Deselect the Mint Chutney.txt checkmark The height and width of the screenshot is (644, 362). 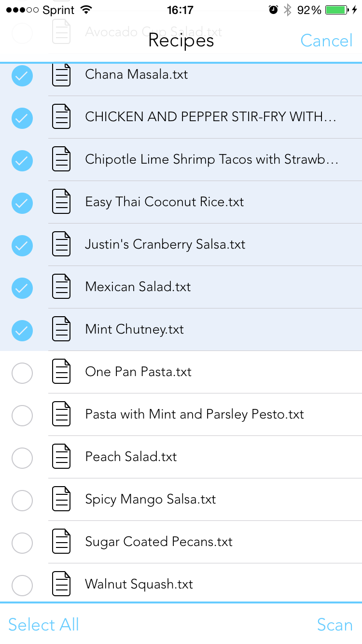(x=22, y=331)
